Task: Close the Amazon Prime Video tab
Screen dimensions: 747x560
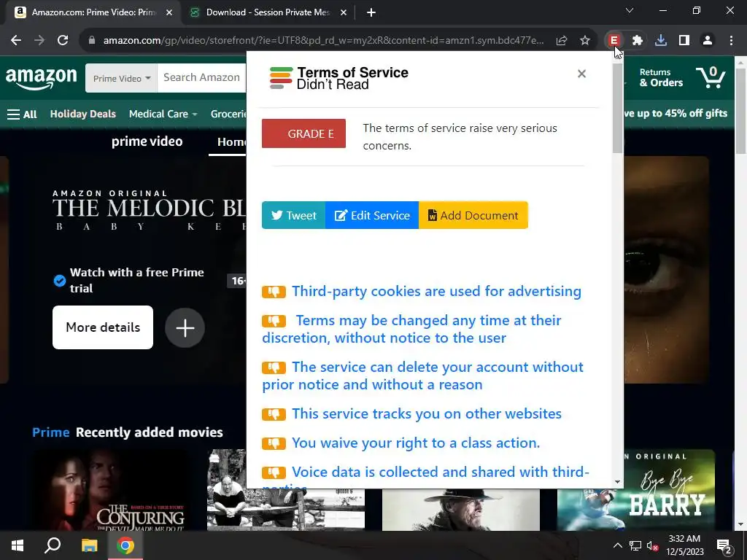Action: pos(169,13)
